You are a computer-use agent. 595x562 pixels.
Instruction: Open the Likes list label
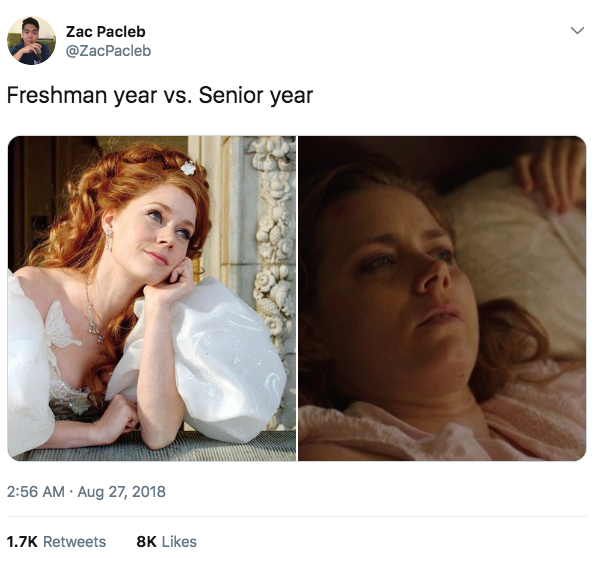[179, 542]
